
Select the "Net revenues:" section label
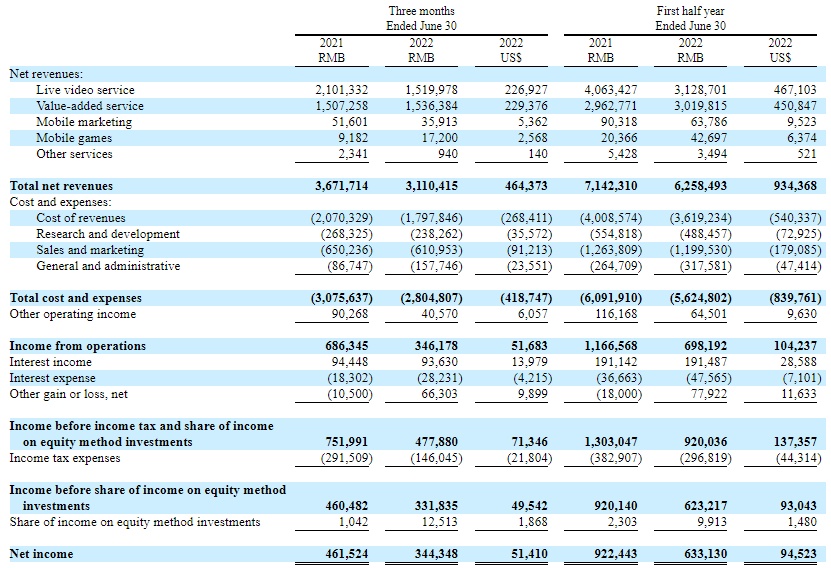pyautogui.click(x=46, y=74)
